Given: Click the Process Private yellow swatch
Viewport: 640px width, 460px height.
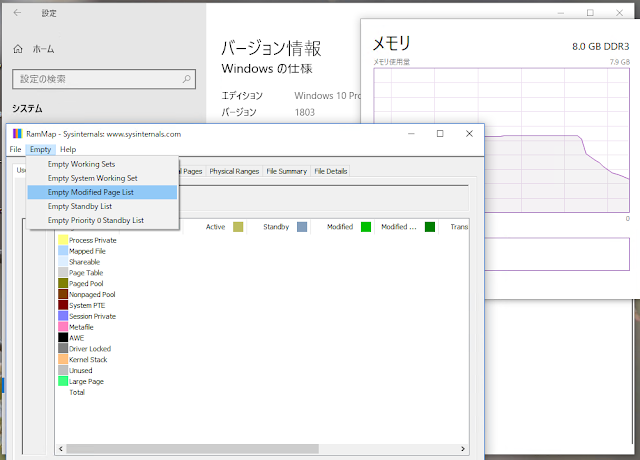Looking at the screenshot, I should point(63,240).
